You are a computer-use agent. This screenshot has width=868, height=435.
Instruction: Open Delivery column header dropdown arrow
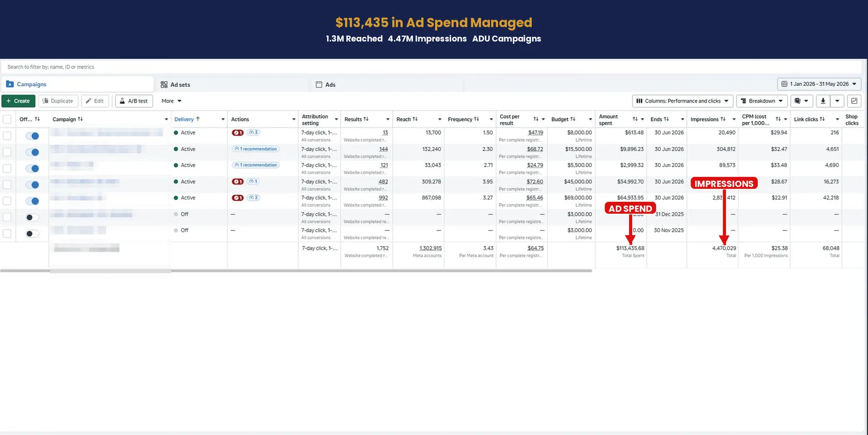click(x=223, y=119)
